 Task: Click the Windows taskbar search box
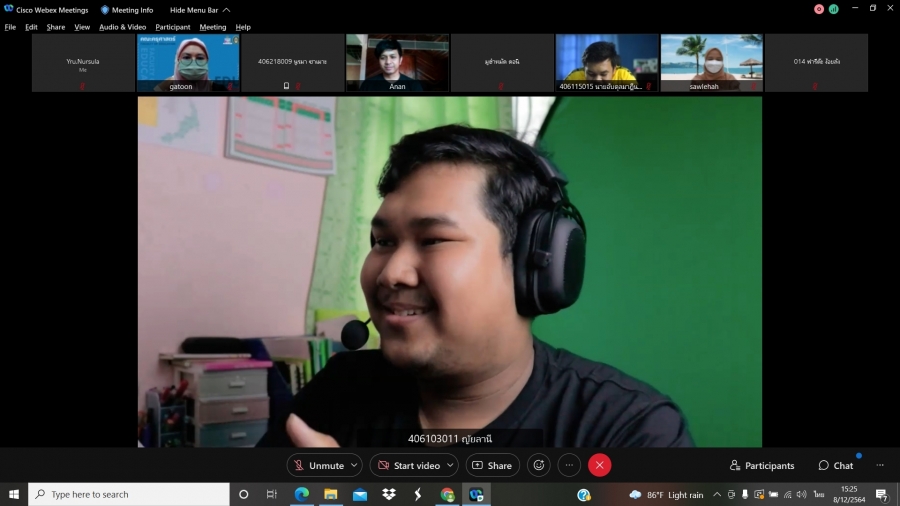129,494
